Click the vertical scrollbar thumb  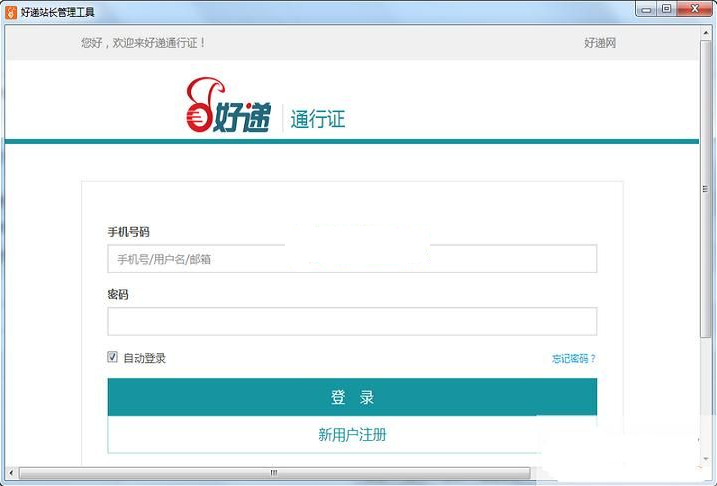pyautogui.click(x=706, y=189)
